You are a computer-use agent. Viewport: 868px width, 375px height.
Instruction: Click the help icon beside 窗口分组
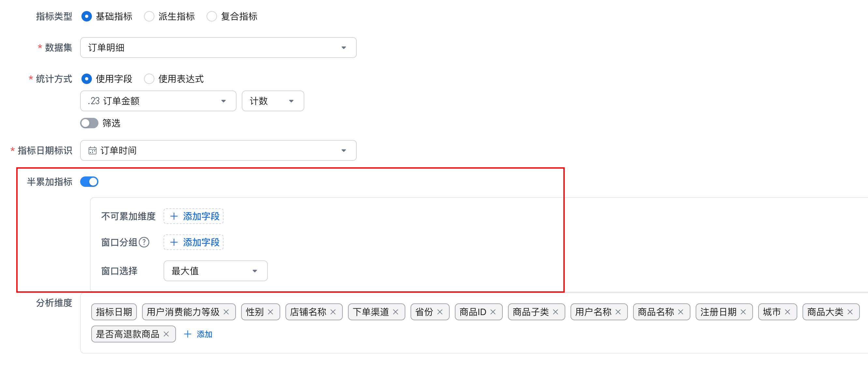pyautogui.click(x=144, y=242)
